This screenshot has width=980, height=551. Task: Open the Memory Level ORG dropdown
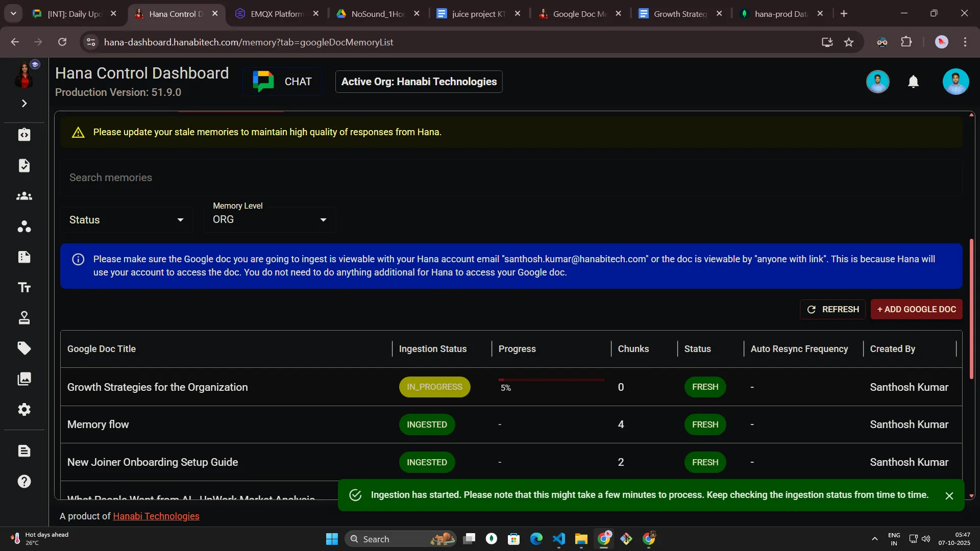pos(269,220)
